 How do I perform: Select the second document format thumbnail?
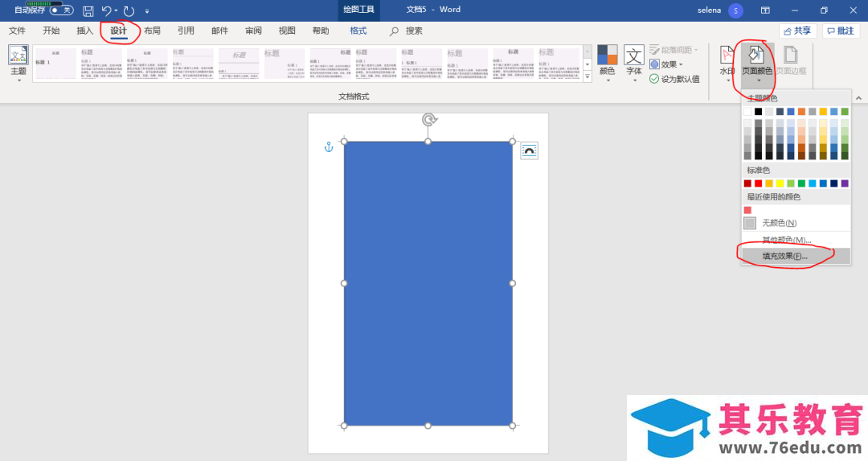click(102, 64)
